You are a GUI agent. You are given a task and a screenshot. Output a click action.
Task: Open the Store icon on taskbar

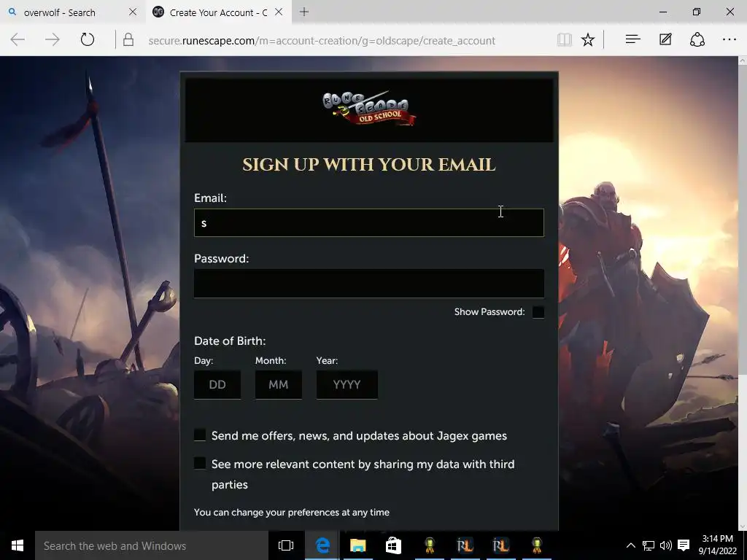pos(393,545)
